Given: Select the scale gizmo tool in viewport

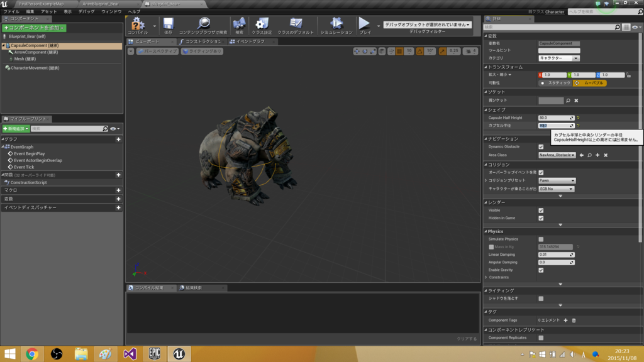Looking at the screenshot, I should pos(373,52).
